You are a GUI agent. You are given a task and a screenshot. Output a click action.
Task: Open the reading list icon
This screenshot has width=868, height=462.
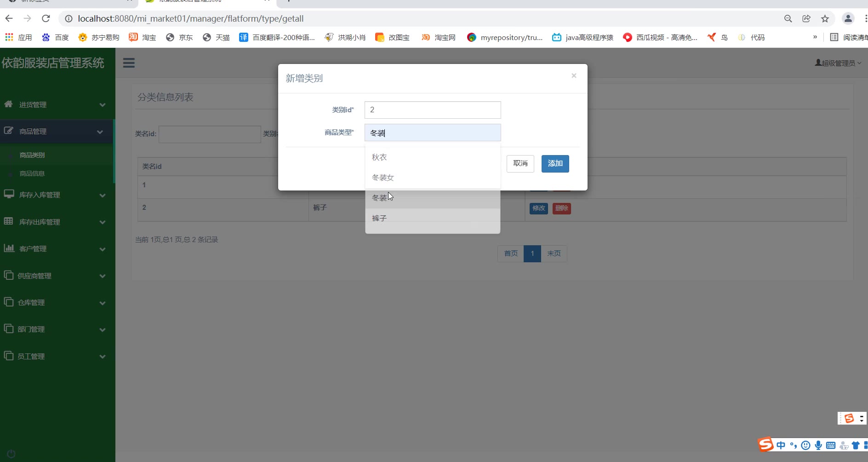pyautogui.click(x=834, y=37)
